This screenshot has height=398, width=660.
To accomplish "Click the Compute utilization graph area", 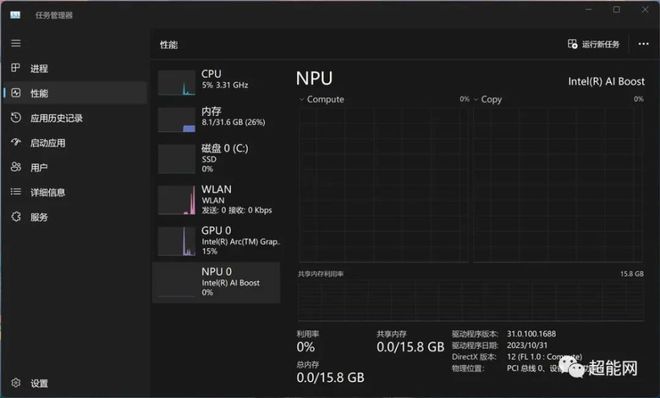I will [383, 185].
